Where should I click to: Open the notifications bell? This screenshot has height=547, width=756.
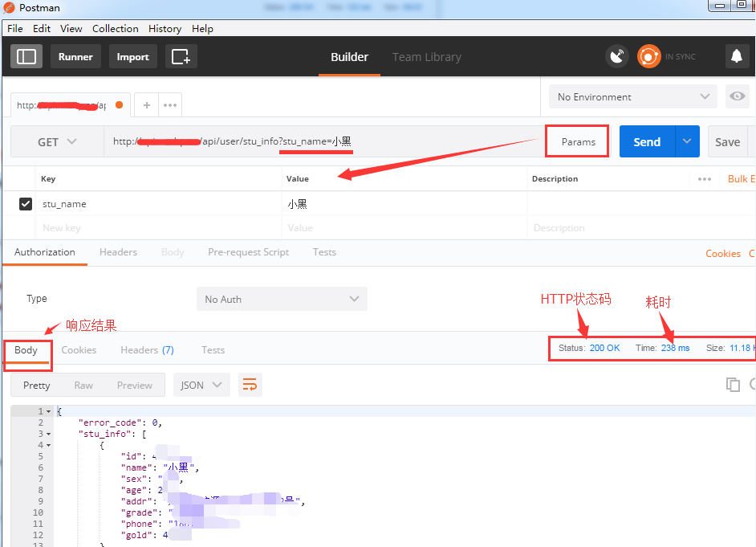click(x=736, y=56)
